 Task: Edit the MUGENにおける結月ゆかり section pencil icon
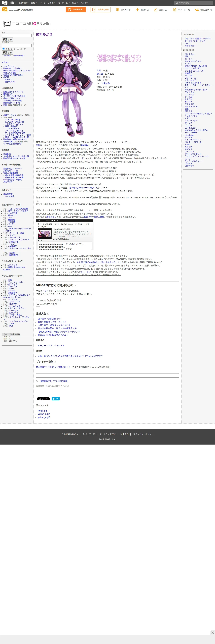point(76,285)
